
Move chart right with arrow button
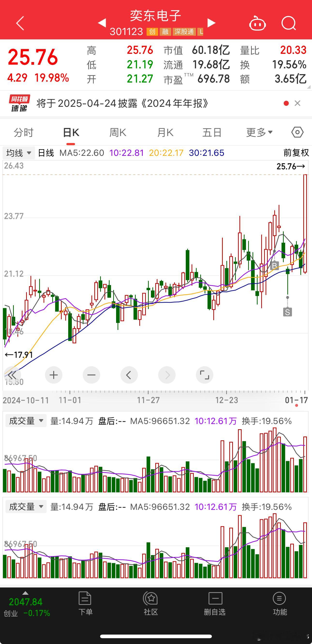click(x=167, y=375)
